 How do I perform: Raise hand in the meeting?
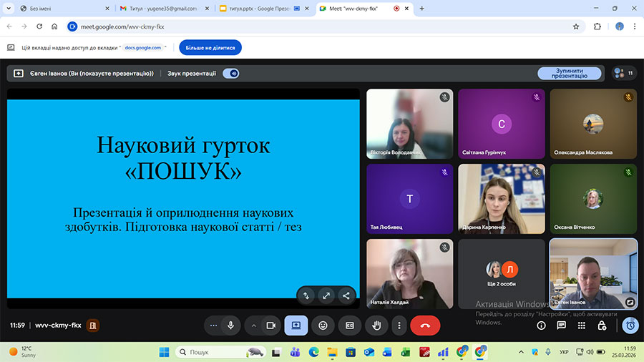[x=376, y=326]
